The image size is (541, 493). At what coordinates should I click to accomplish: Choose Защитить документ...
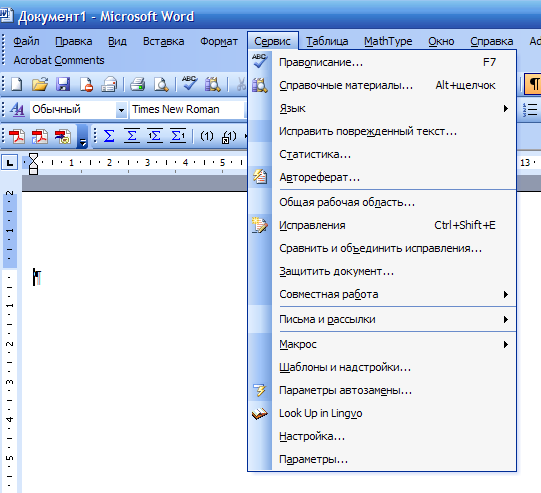[x=382, y=271]
